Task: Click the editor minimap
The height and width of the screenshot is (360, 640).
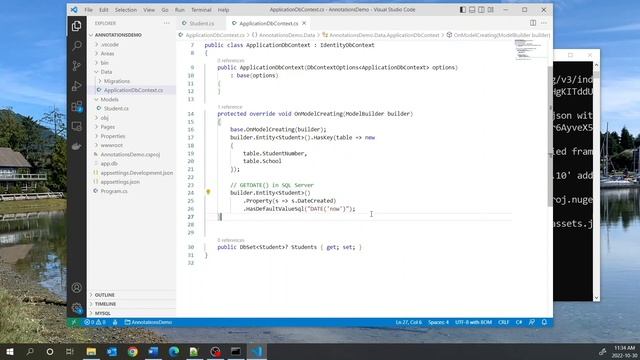Action: pos(529,50)
